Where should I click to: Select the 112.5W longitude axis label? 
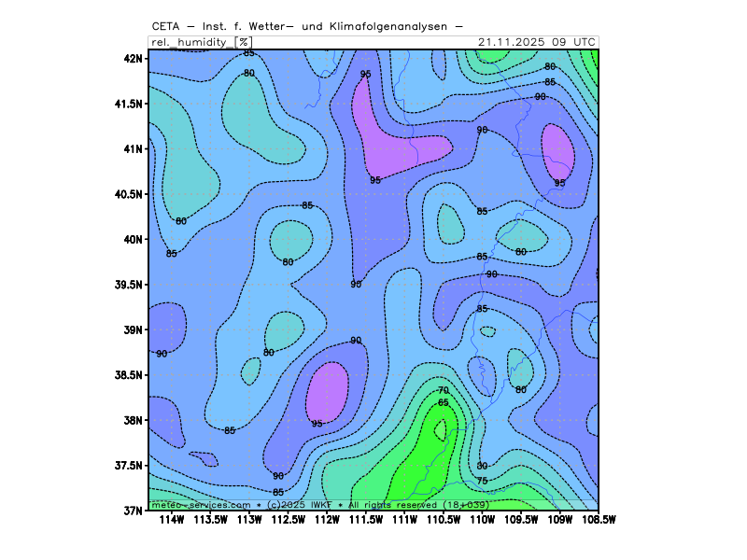coord(288,520)
